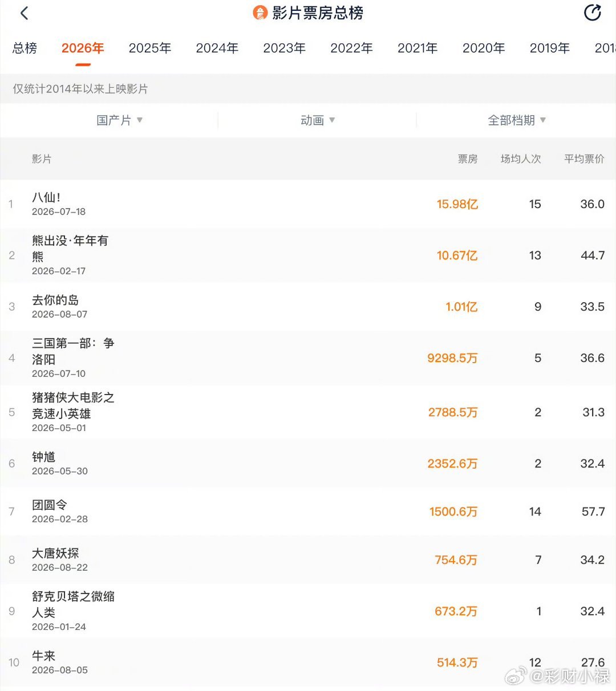The height and width of the screenshot is (691, 616).
Task: Select the 2020年 tab
Action: pyautogui.click(x=484, y=48)
